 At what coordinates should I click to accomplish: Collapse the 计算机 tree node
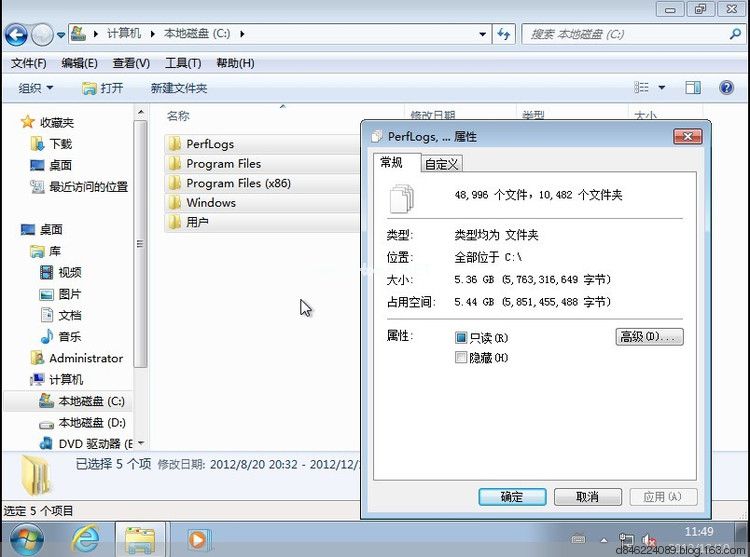[27, 380]
